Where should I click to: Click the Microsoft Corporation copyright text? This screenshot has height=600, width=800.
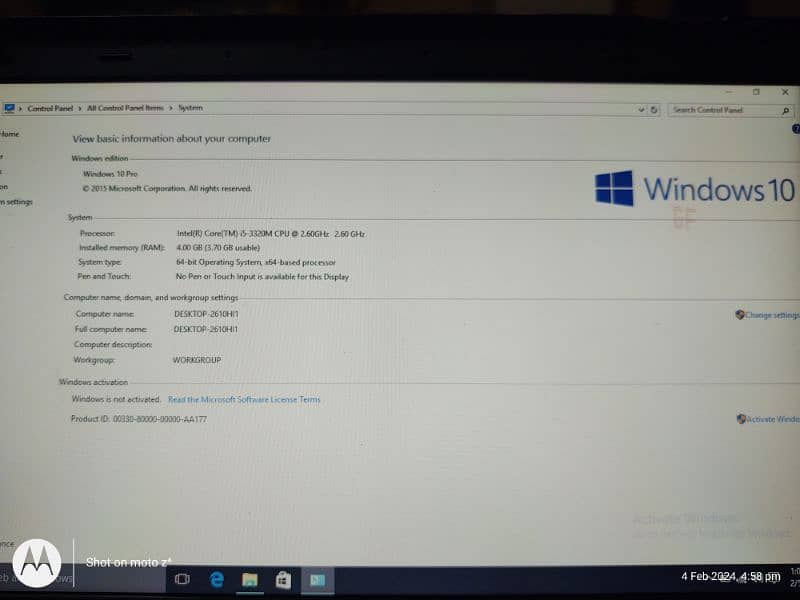167,188
